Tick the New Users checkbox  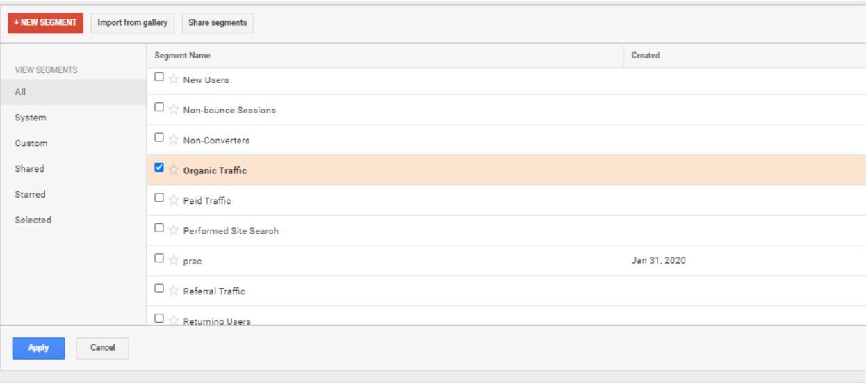tap(159, 77)
